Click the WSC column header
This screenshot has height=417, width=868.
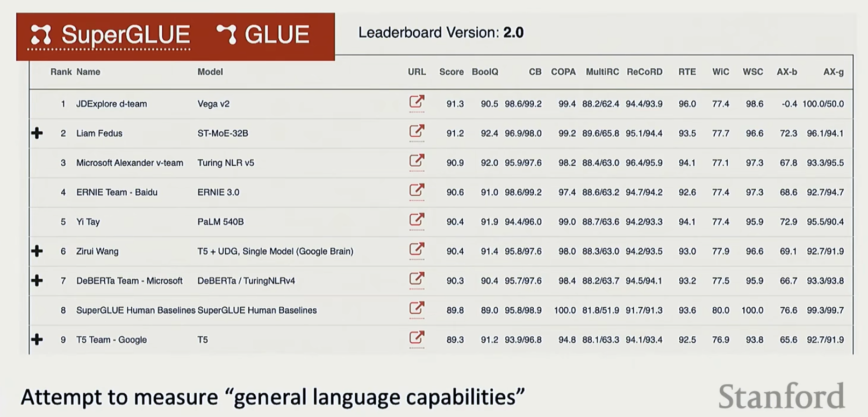[x=753, y=72]
